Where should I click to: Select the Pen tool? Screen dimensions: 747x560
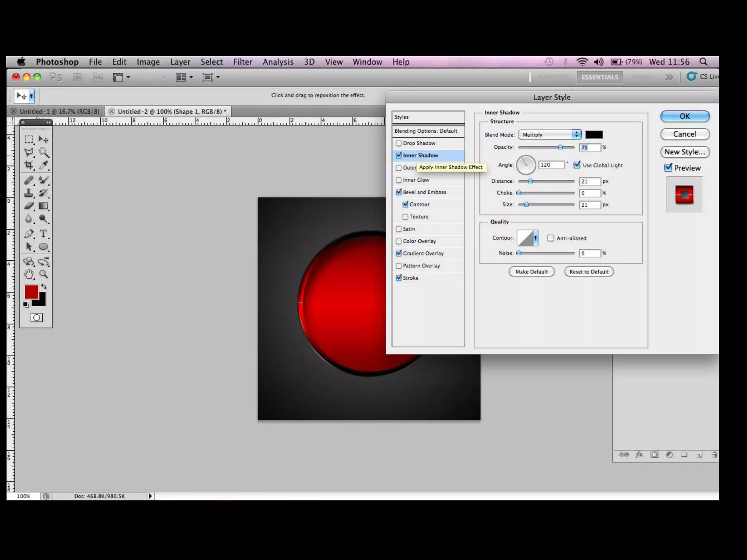pyautogui.click(x=29, y=234)
